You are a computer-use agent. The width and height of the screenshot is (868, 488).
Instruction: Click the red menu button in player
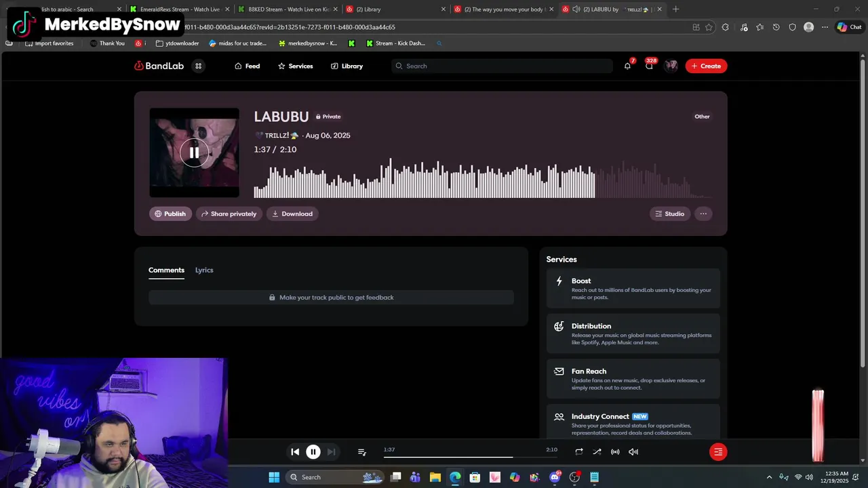pyautogui.click(x=718, y=452)
